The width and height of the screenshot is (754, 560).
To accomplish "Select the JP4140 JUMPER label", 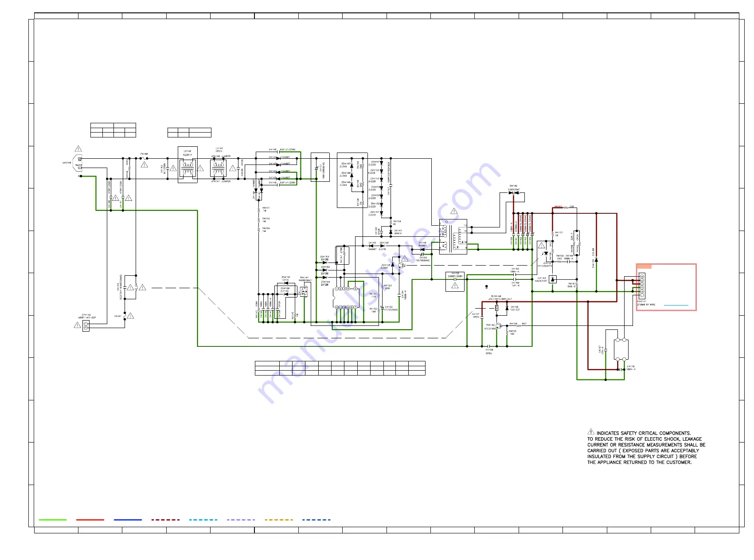I will (221, 156).
